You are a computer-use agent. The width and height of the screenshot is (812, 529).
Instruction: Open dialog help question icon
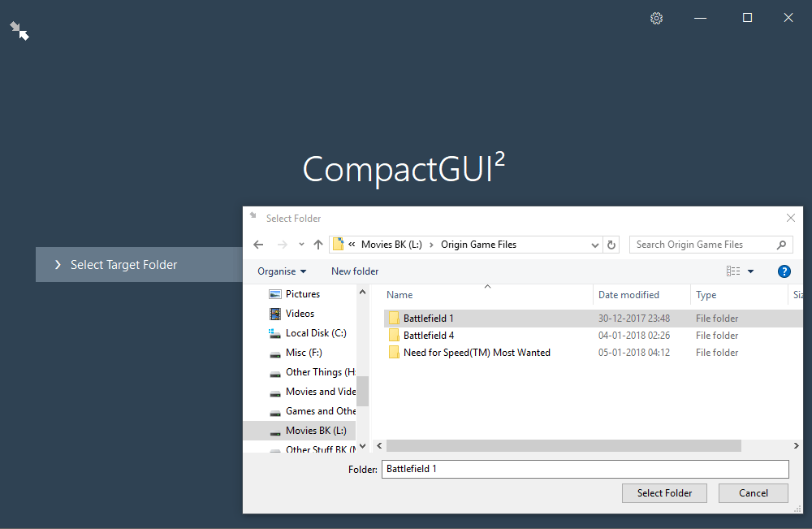[784, 271]
